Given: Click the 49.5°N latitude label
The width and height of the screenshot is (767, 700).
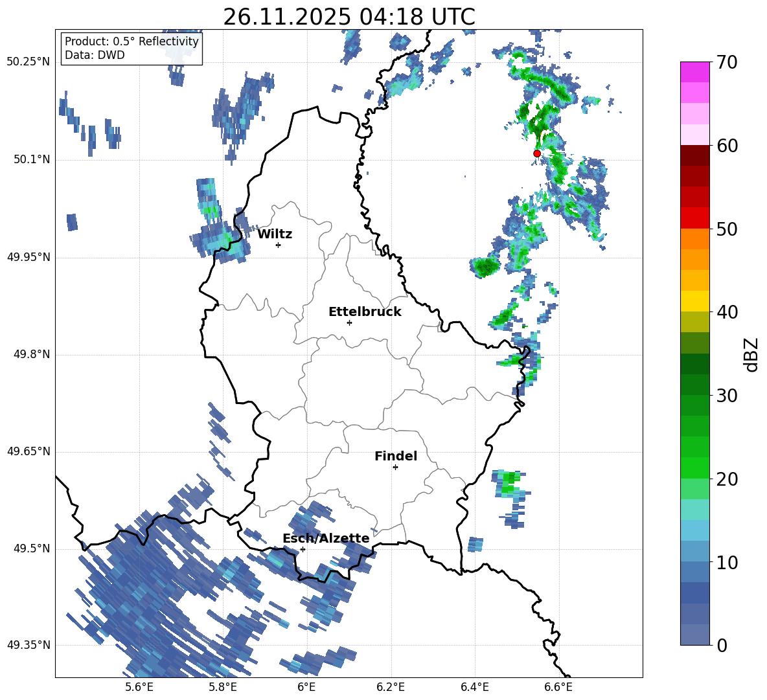Looking at the screenshot, I should click(32, 549).
